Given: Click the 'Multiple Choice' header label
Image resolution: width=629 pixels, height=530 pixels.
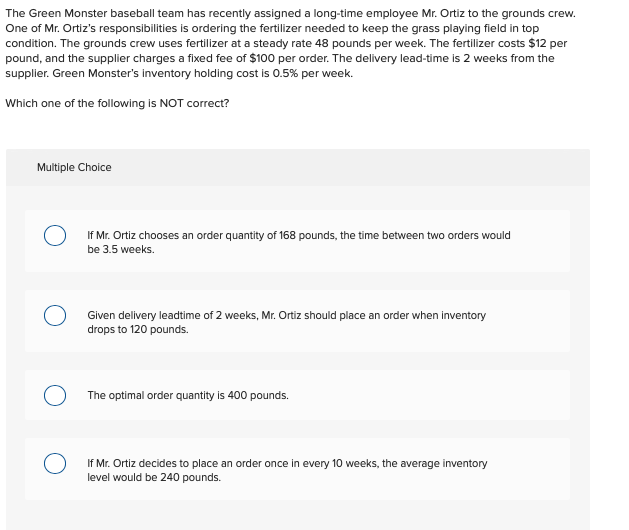Looking at the screenshot, I should click(x=74, y=167).
